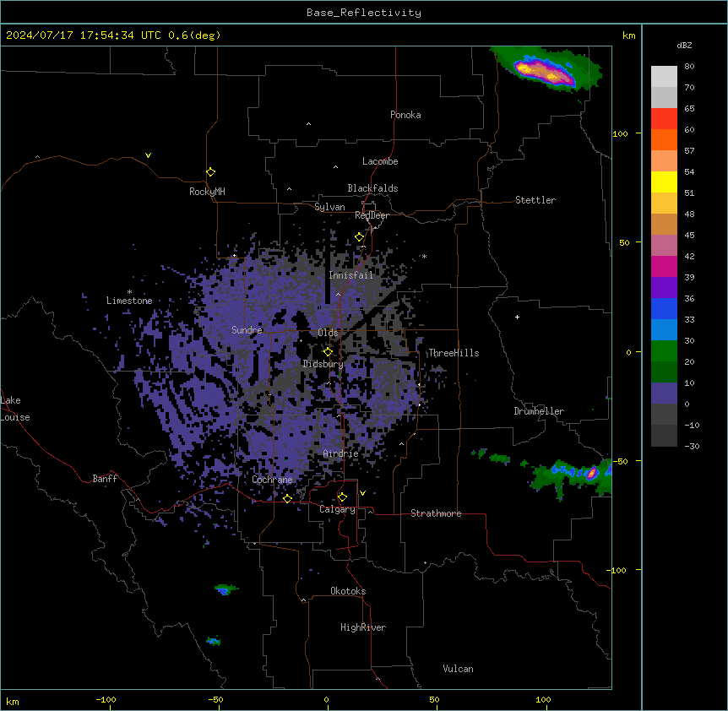Viewport: 728px width, 711px height.
Task: Click the 2024/07/17 17:54:34 UTC timestamp
Action: click(x=84, y=35)
